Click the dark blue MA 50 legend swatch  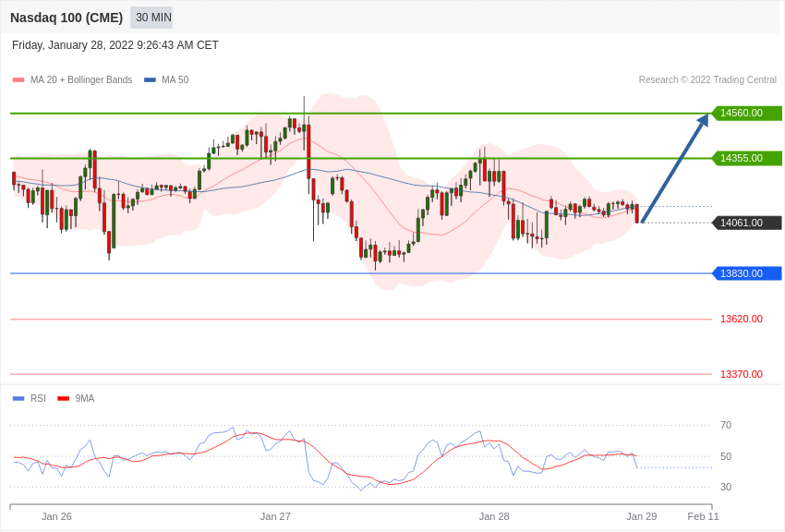coord(150,80)
